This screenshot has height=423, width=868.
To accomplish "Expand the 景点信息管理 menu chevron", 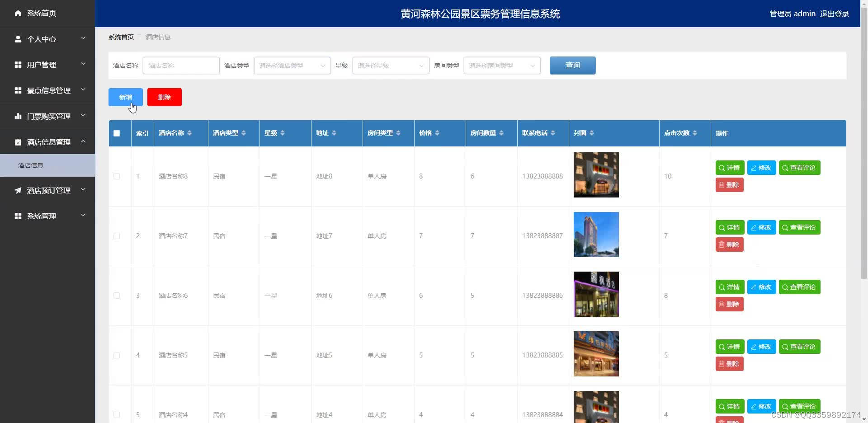I will pos(83,90).
